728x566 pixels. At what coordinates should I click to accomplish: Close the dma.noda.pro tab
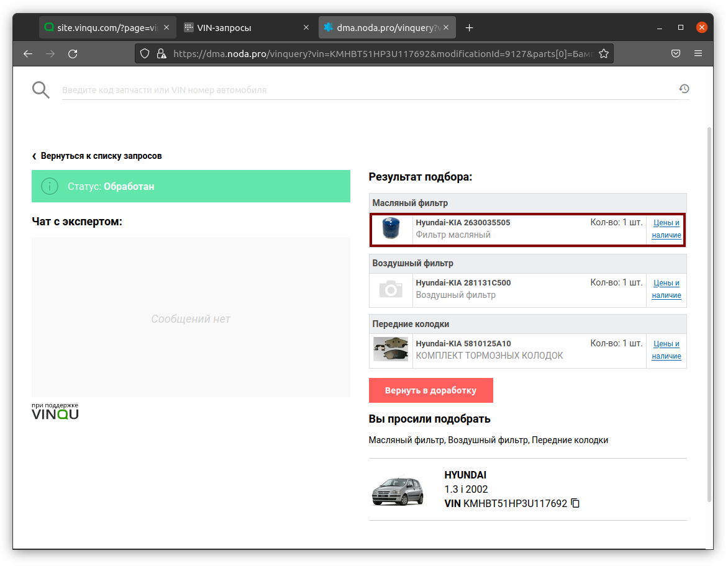446,27
